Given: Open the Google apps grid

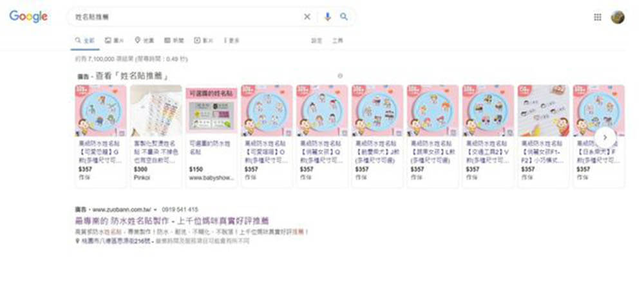Looking at the screenshot, I should tap(598, 17).
